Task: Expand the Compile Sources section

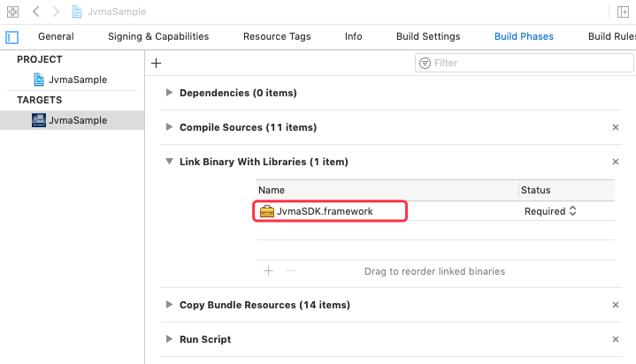Action: pyautogui.click(x=170, y=127)
